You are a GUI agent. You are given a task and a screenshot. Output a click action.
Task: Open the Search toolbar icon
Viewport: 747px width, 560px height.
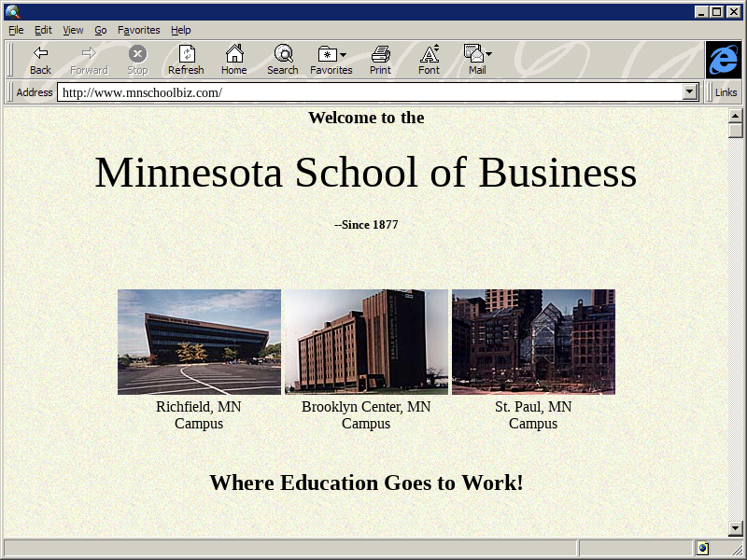(283, 54)
